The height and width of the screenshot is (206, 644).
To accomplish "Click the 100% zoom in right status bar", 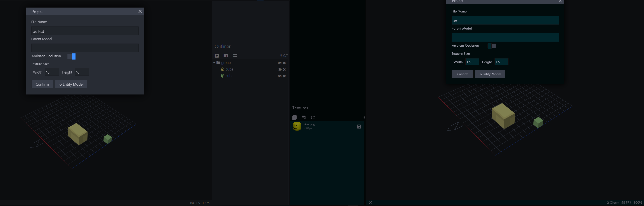I will (638, 202).
